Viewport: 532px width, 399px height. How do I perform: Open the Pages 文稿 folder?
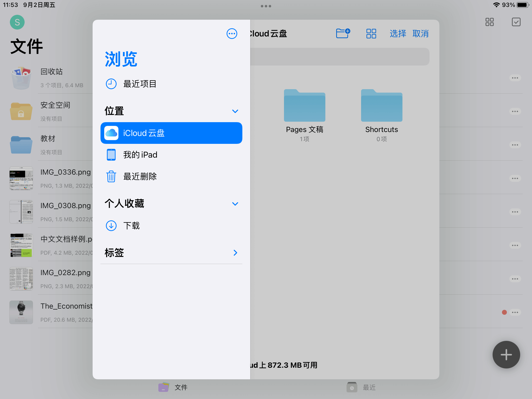305,116
